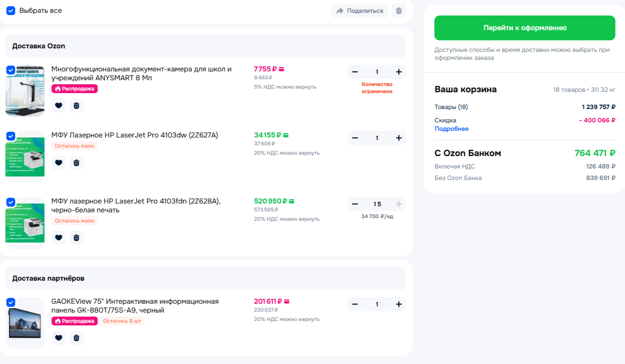
Task: Click the old price 37 606 ₽
Action: (265, 144)
